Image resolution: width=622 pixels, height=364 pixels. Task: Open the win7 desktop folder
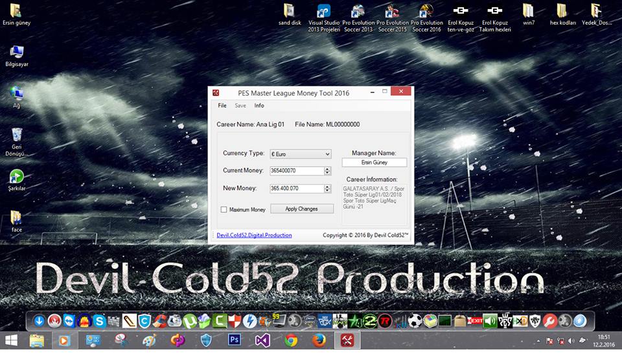pos(529,15)
